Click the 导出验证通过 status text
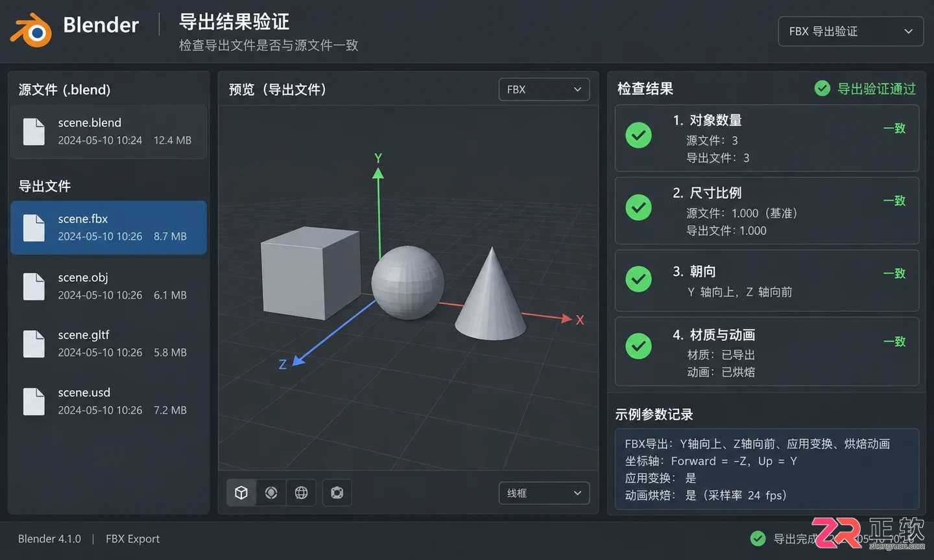This screenshot has width=934, height=560. pyautogui.click(x=876, y=89)
